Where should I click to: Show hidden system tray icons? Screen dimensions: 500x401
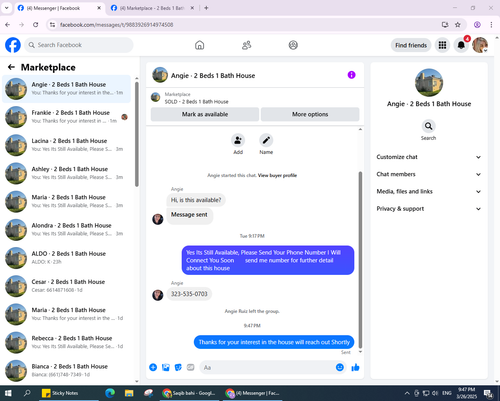point(407,393)
